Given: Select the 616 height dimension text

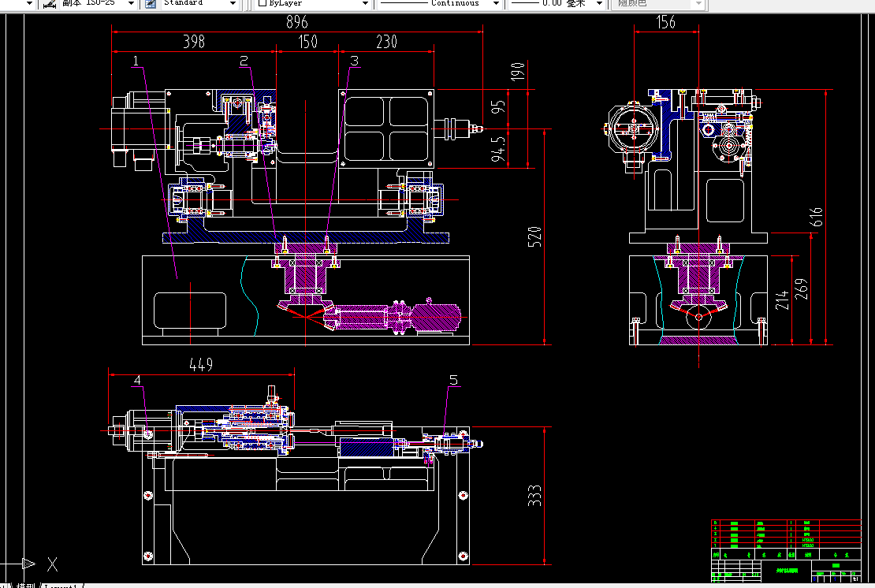Looking at the screenshot, I should coord(817,217).
